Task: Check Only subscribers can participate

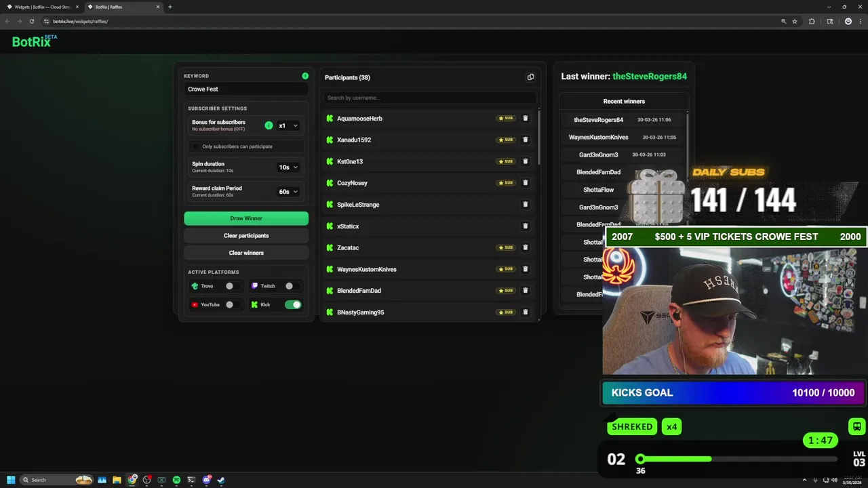Action: [x=196, y=146]
